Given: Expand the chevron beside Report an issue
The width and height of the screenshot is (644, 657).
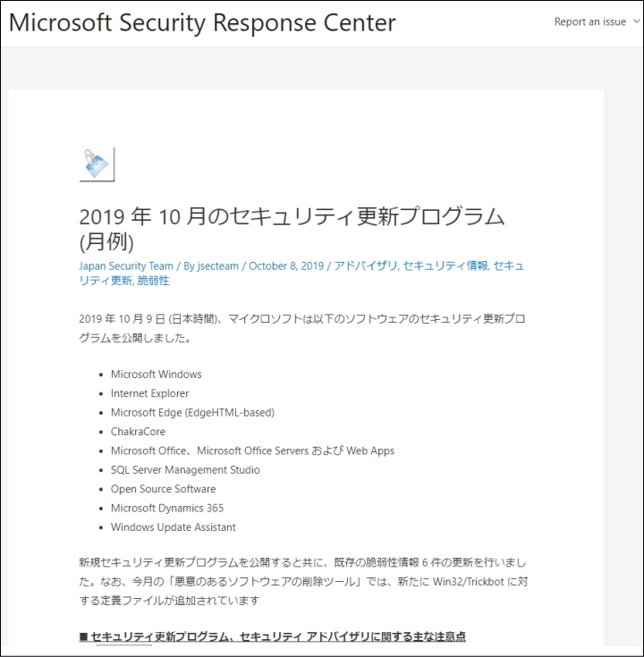Looking at the screenshot, I should coord(636,22).
